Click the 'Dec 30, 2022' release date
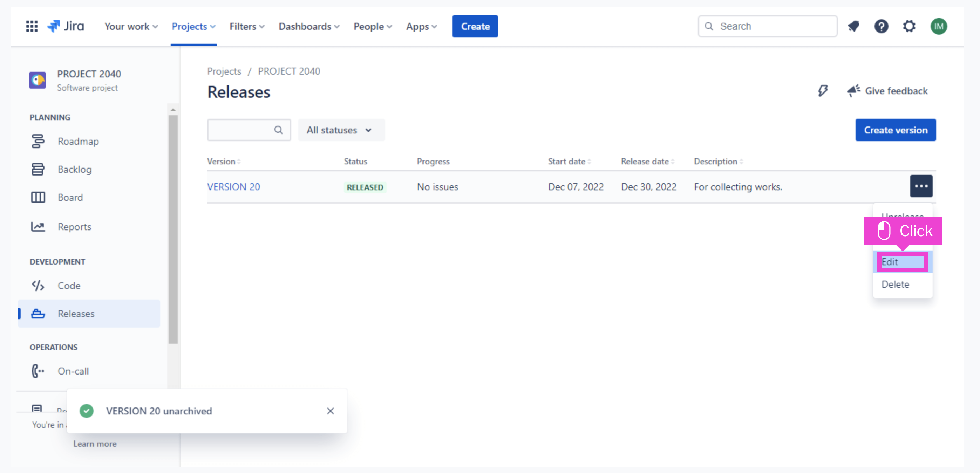Viewport: 980px width, 473px height. tap(649, 187)
